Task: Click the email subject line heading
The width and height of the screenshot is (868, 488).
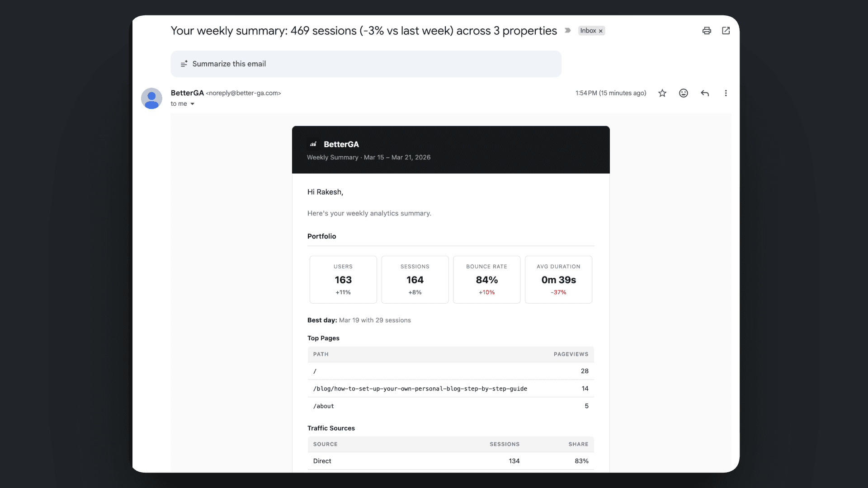Action: pyautogui.click(x=364, y=31)
